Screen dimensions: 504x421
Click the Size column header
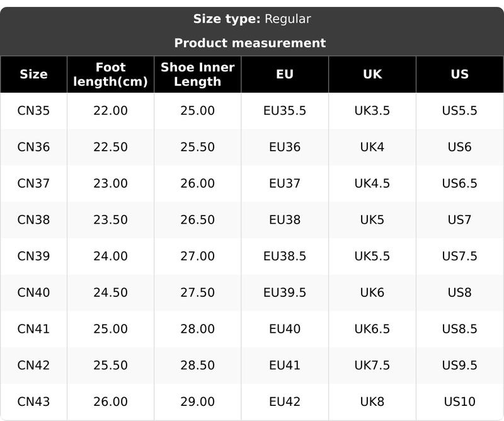click(x=33, y=74)
